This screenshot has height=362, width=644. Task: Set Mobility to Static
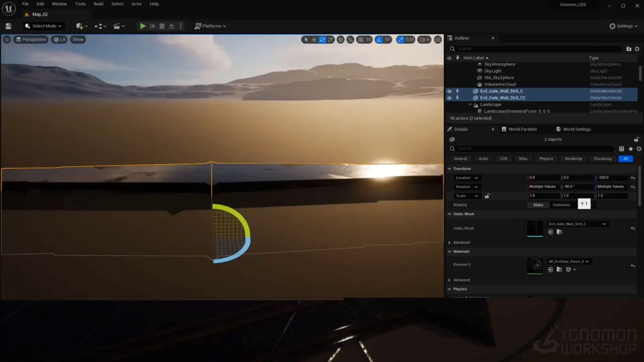538,205
